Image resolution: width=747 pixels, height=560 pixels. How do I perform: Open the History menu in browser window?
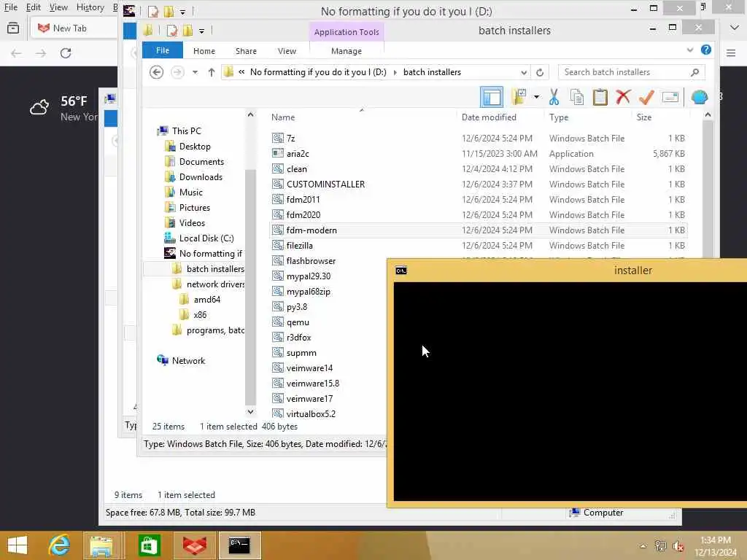click(x=90, y=7)
